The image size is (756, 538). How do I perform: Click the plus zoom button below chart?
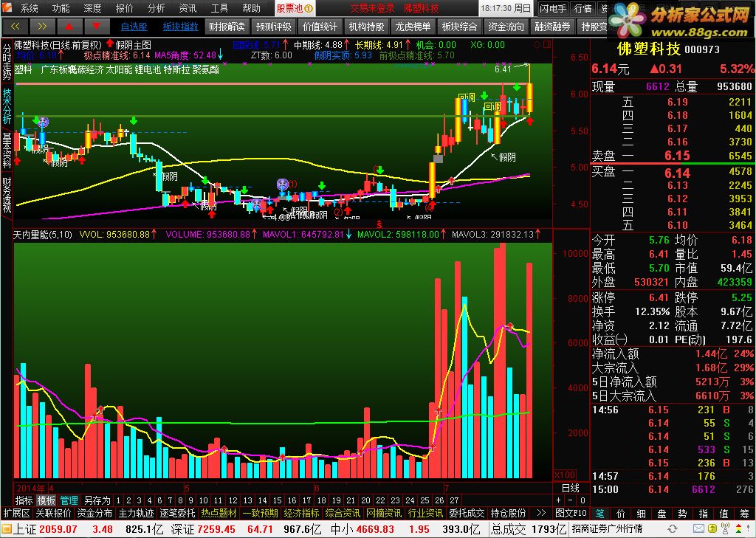559,500
